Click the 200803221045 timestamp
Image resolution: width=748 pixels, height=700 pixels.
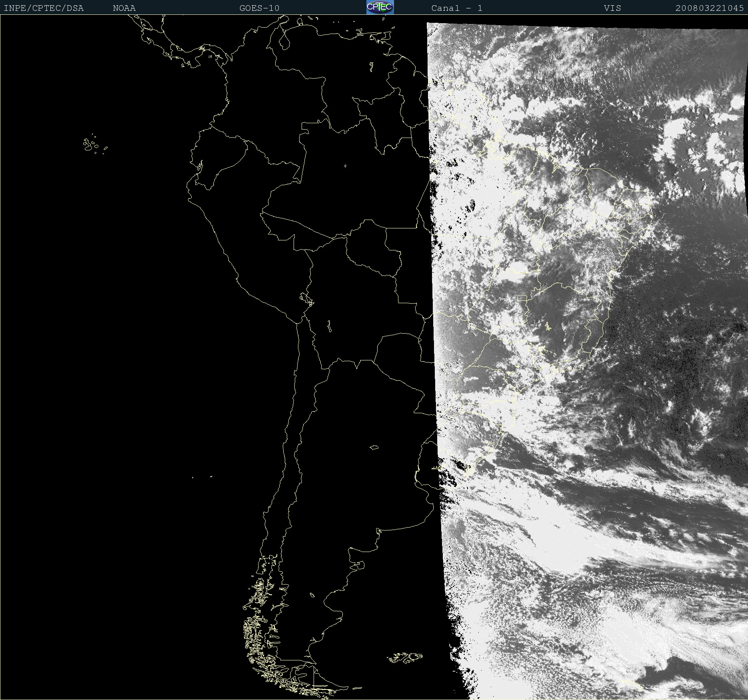point(709,8)
